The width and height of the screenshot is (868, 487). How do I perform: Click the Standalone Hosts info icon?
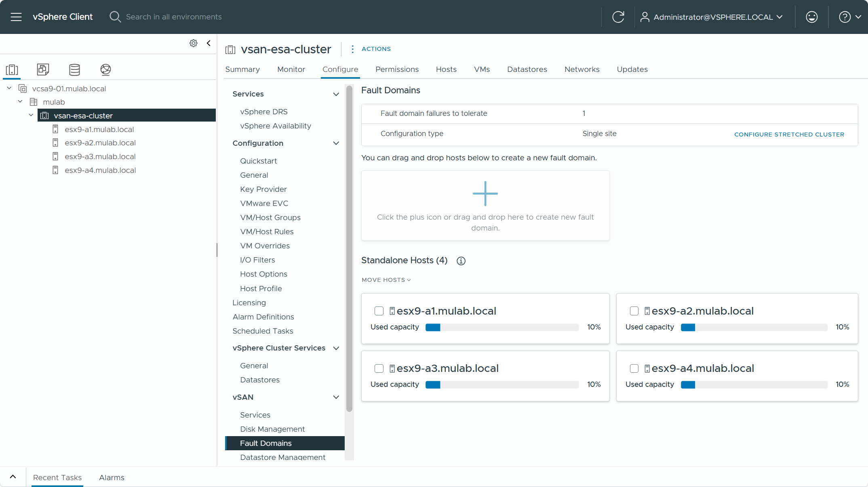tap(461, 261)
